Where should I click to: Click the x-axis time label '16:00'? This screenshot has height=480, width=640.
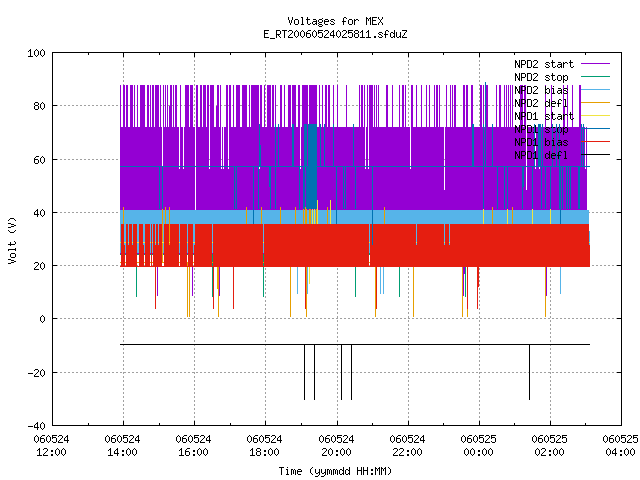[x=193, y=453]
